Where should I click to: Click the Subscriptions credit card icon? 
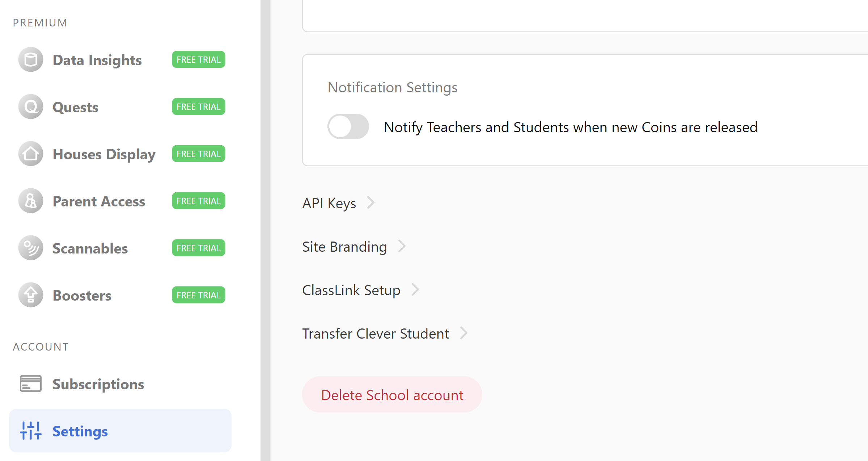pyautogui.click(x=31, y=384)
